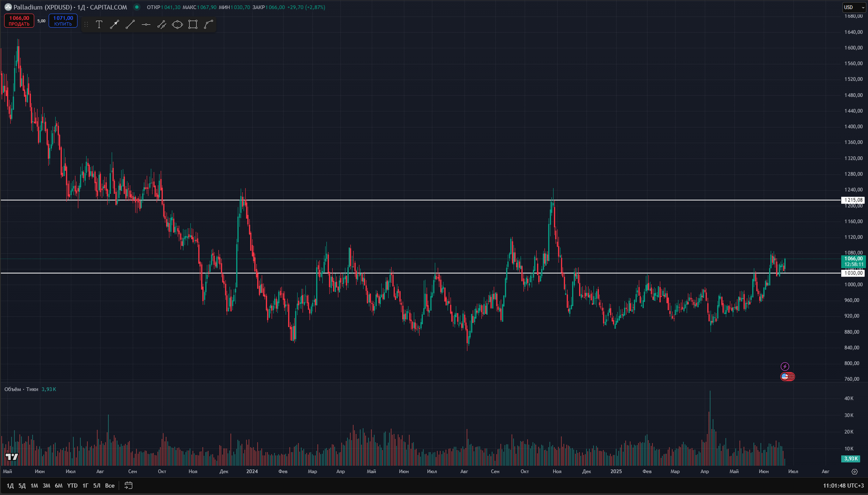The image size is (868, 495).
Task: Switch to the YTD time range
Action: pos(72,485)
